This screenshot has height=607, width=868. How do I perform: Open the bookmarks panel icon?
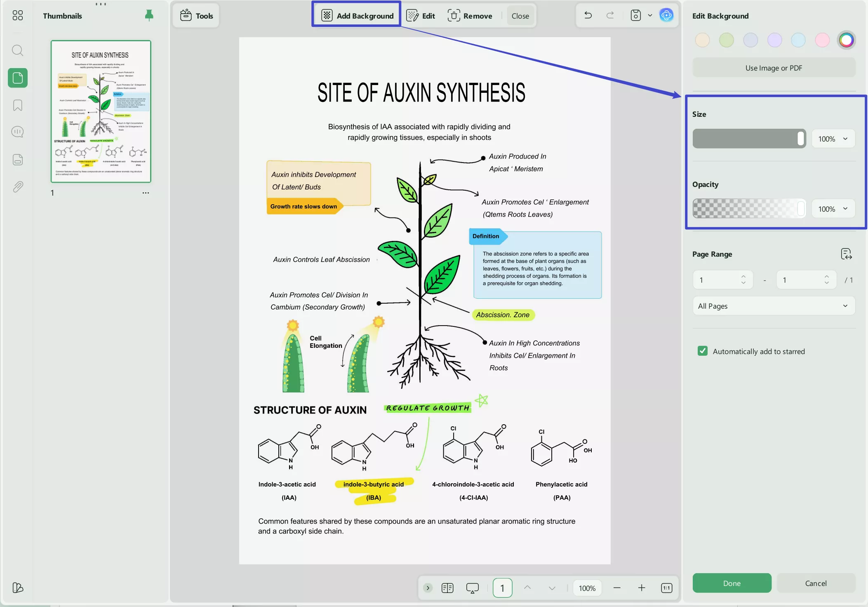pyautogui.click(x=17, y=105)
